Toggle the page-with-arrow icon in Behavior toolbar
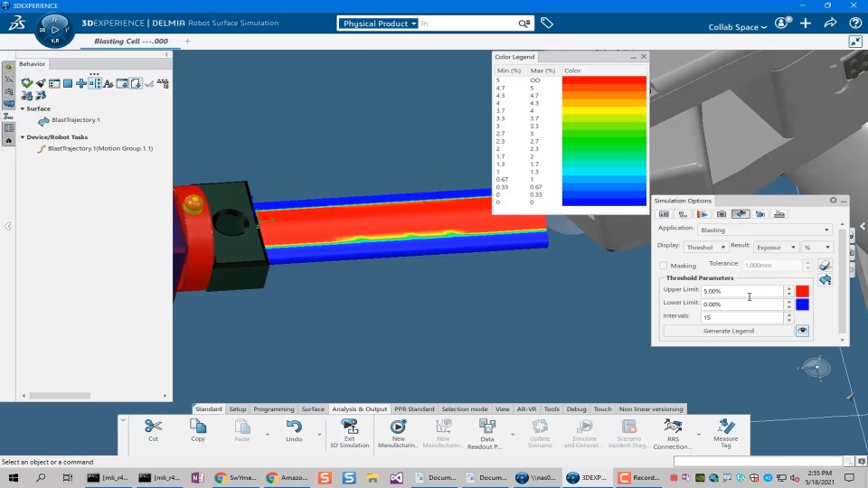 pos(137,83)
